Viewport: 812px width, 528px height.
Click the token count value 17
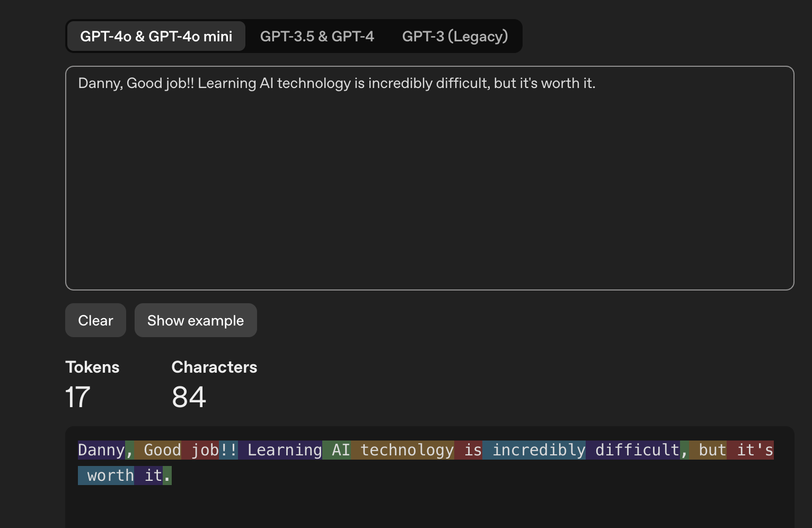point(77,397)
